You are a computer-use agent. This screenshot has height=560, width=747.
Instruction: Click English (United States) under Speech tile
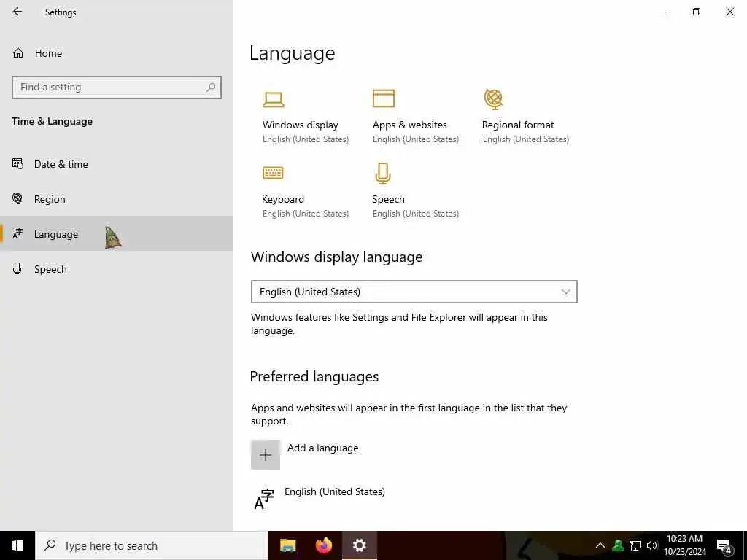click(416, 214)
